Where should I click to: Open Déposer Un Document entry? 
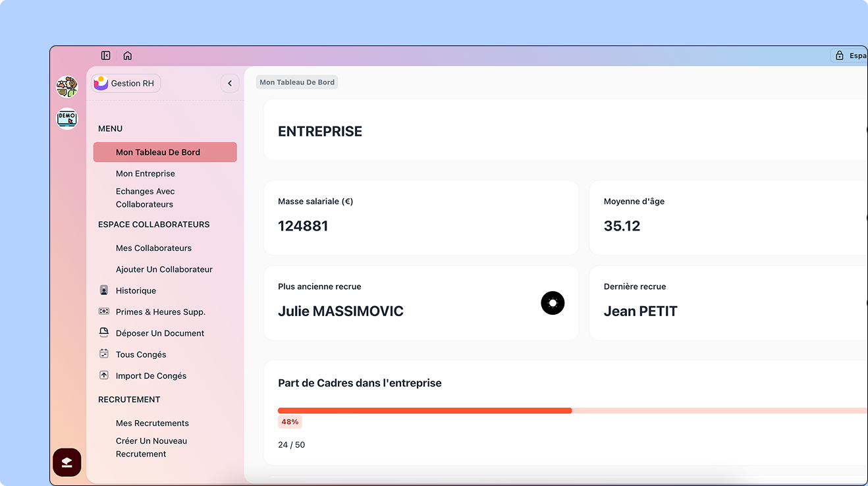[160, 333]
